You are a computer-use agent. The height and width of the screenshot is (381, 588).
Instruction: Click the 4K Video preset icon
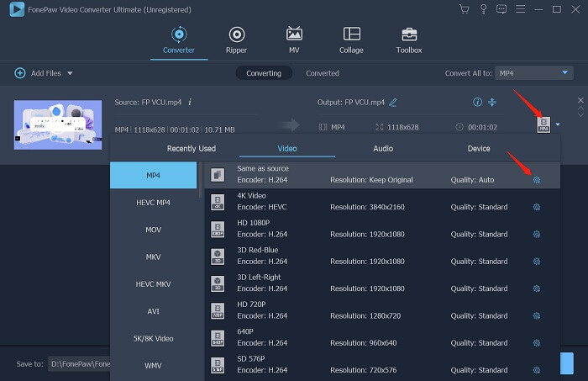(218, 202)
